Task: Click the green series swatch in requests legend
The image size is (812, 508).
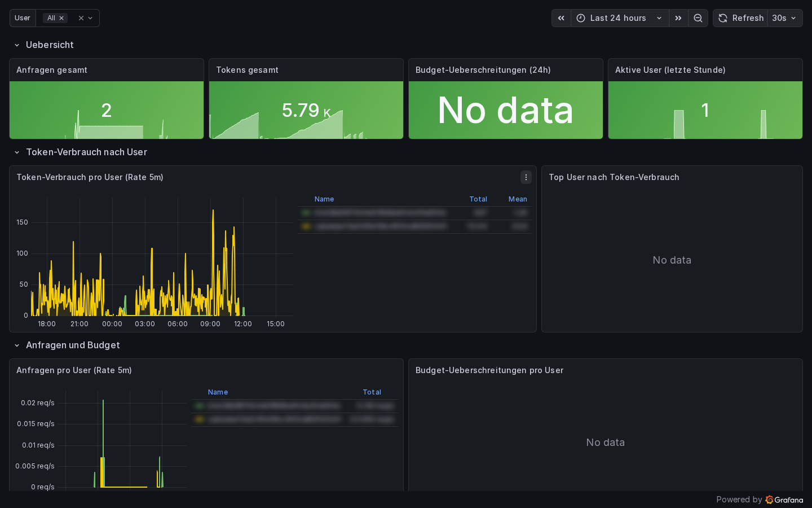Action: click(200, 406)
